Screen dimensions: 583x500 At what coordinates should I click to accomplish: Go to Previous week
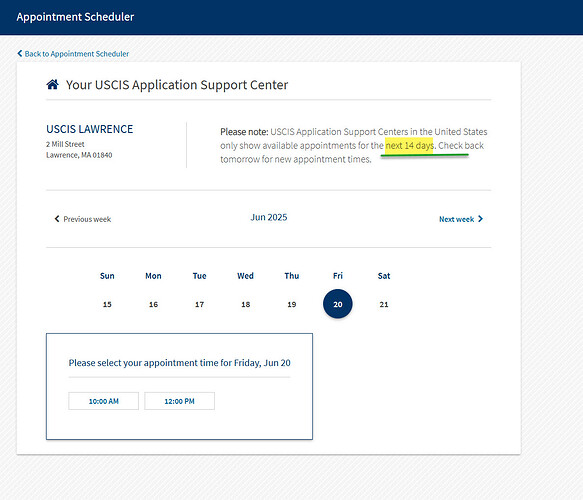(83, 219)
